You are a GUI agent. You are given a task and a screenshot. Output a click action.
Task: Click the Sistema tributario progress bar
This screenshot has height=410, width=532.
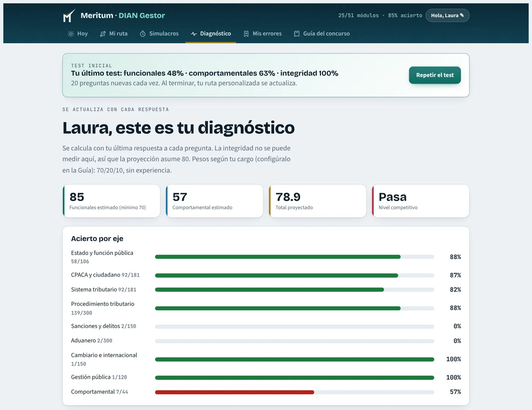(294, 290)
